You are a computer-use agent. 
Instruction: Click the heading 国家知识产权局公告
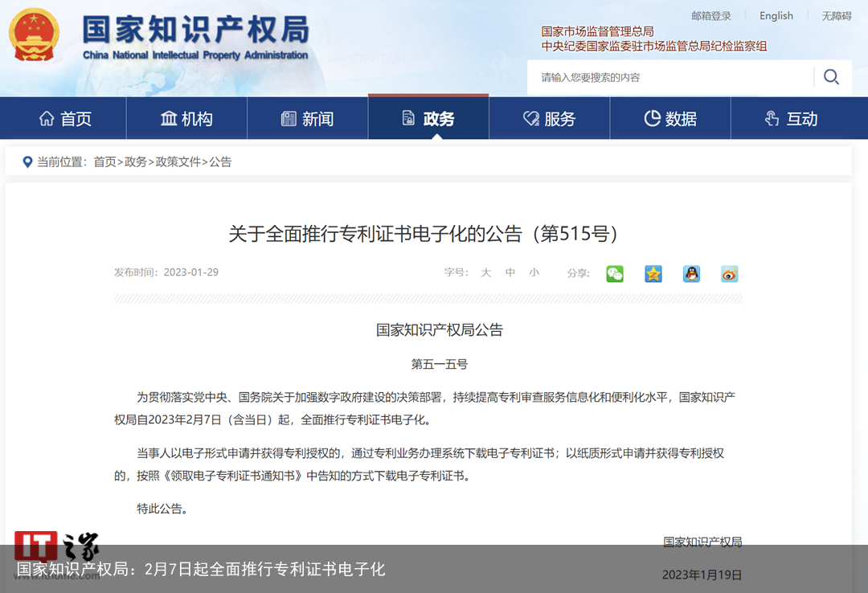coord(440,330)
